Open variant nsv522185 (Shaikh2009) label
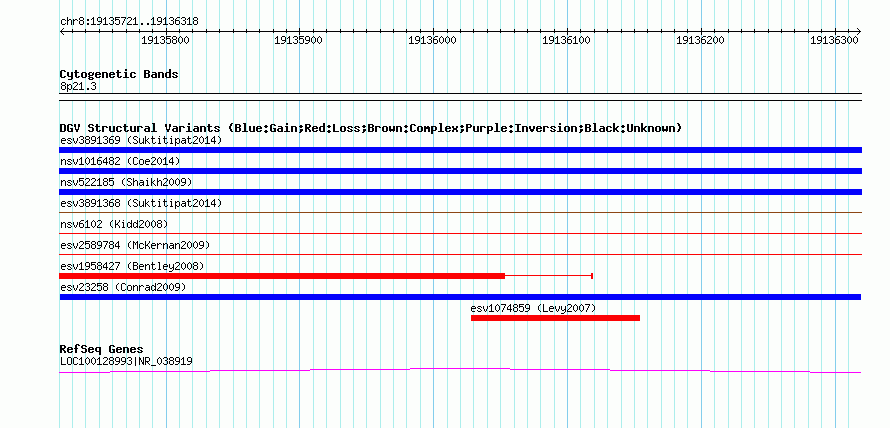This screenshot has width=890, height=428. click(x=126, y=182)
